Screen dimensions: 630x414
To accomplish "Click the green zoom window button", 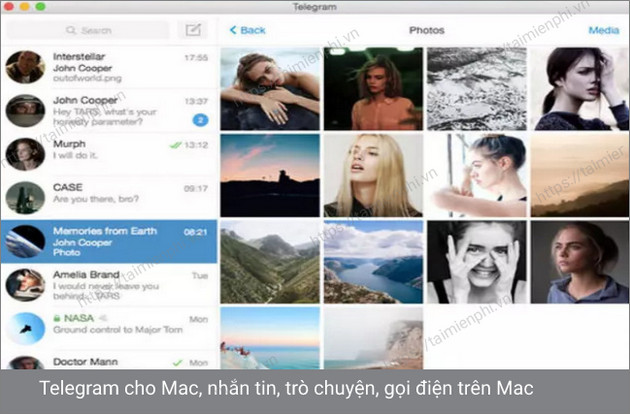I will pyautogui.click(x=40, y=7).
